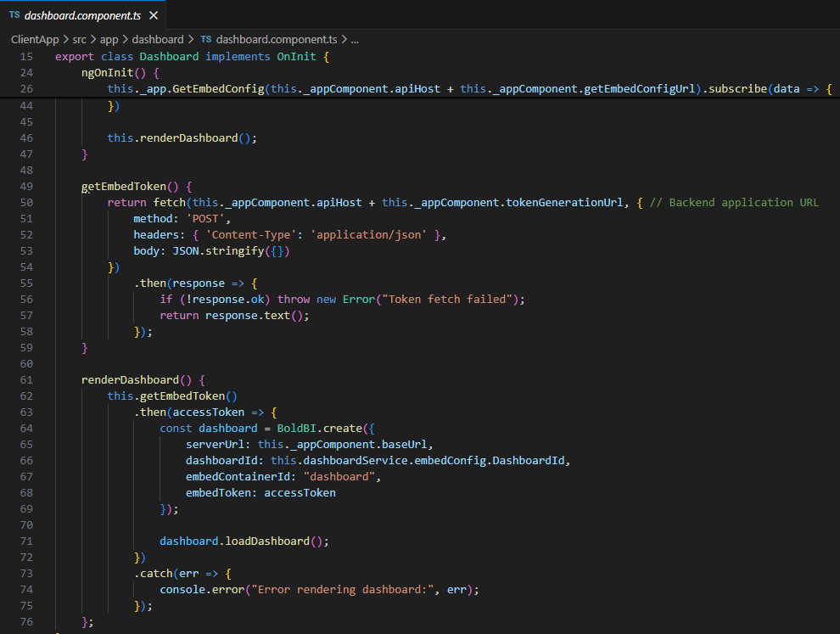Click line number 50 to select that line
The width and height of the screenshot is (840, 634).
[26, 202]
